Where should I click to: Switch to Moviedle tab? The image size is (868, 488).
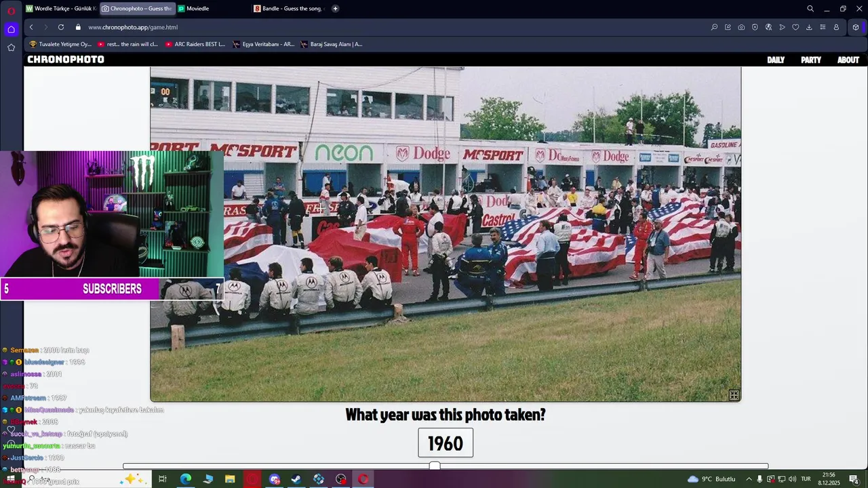(x=213, y=9)
